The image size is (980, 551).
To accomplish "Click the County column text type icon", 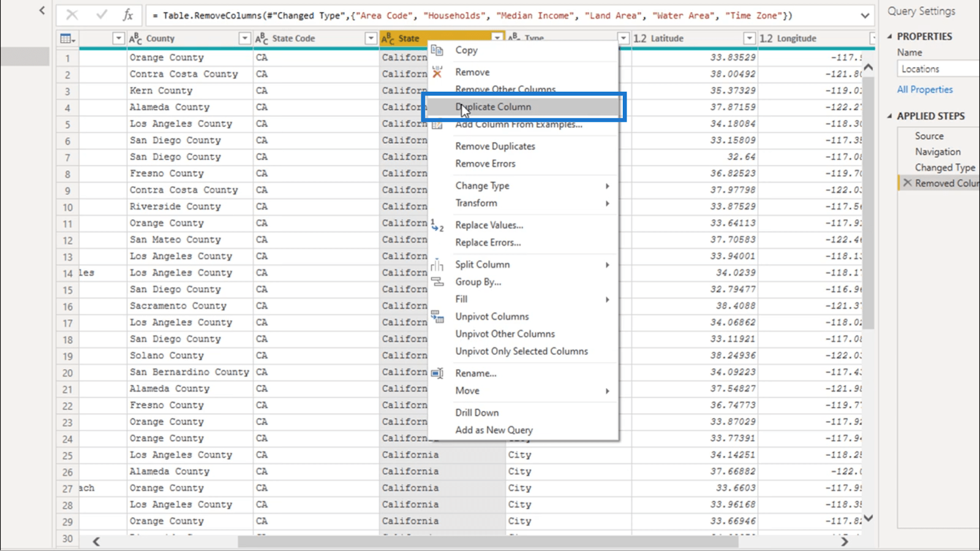I will 135,39.
